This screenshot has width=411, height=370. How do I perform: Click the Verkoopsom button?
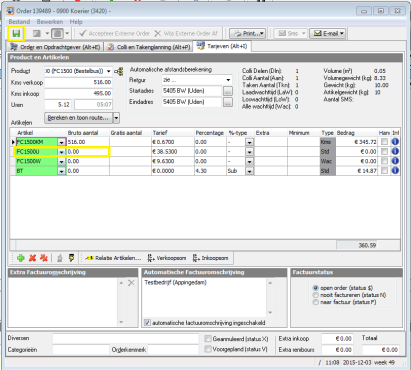[167, 258]
